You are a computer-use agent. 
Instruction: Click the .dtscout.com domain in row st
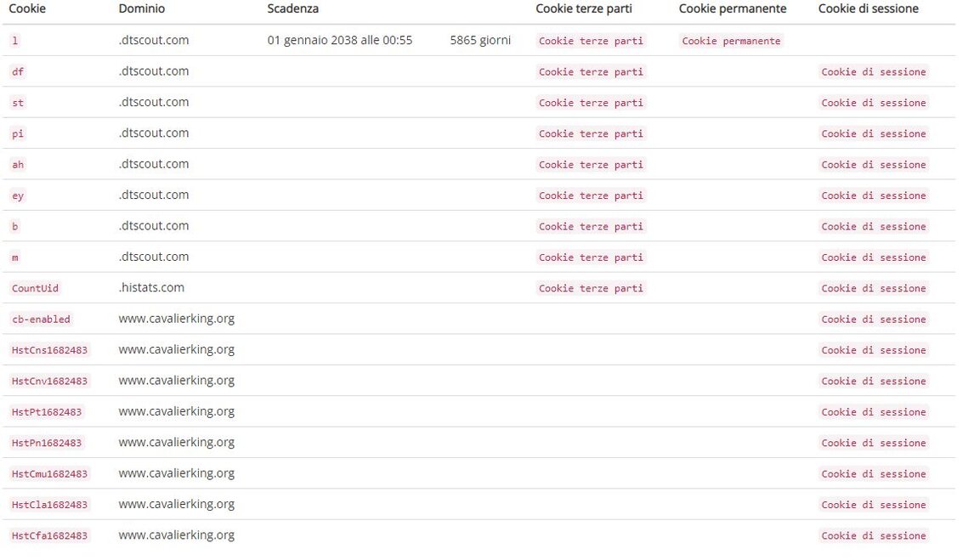point(154,102)
